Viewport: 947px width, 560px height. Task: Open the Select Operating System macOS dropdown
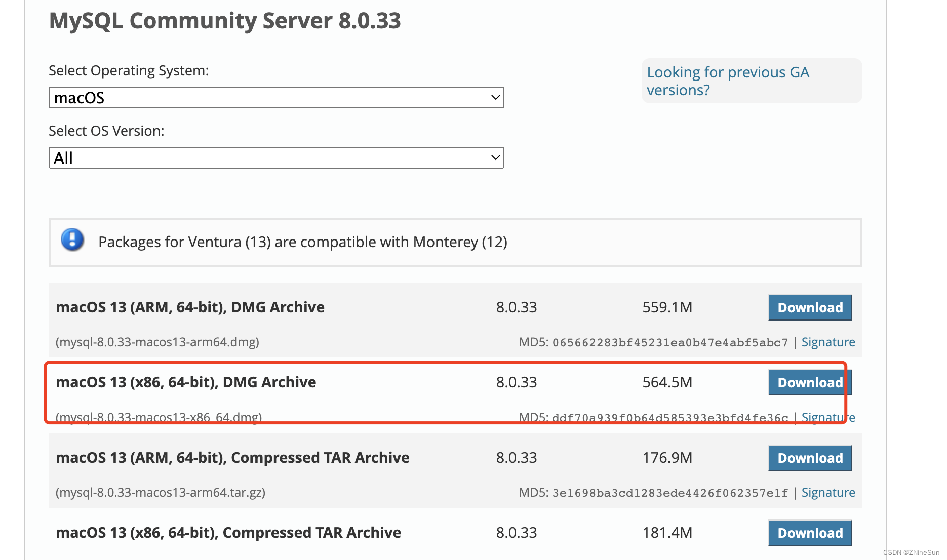click(x=276, y=97)
